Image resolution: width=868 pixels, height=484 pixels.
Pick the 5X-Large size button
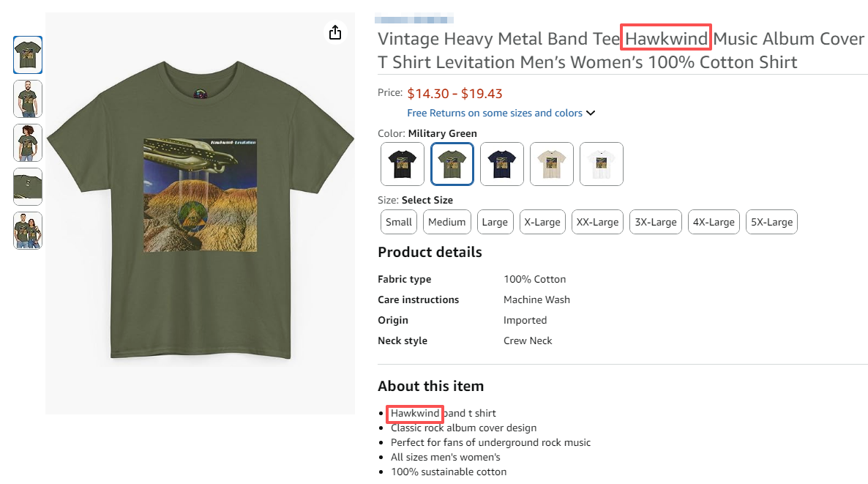tap(771, 222)
